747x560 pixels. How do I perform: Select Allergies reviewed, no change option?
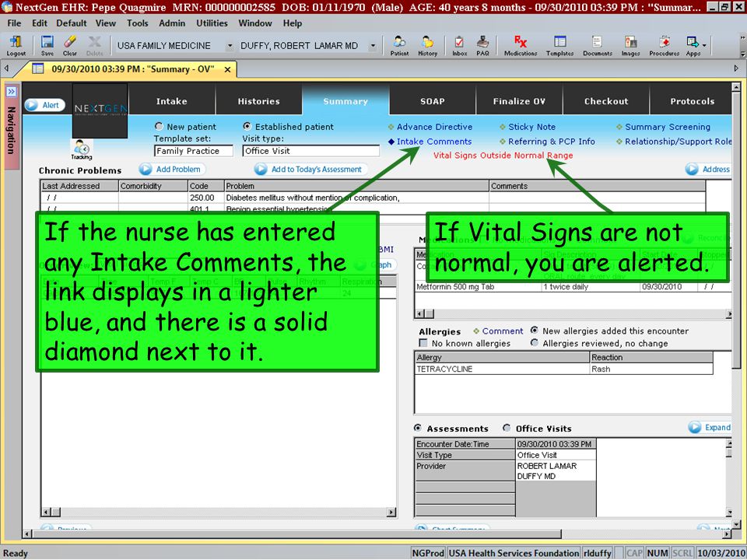(535, 343)
